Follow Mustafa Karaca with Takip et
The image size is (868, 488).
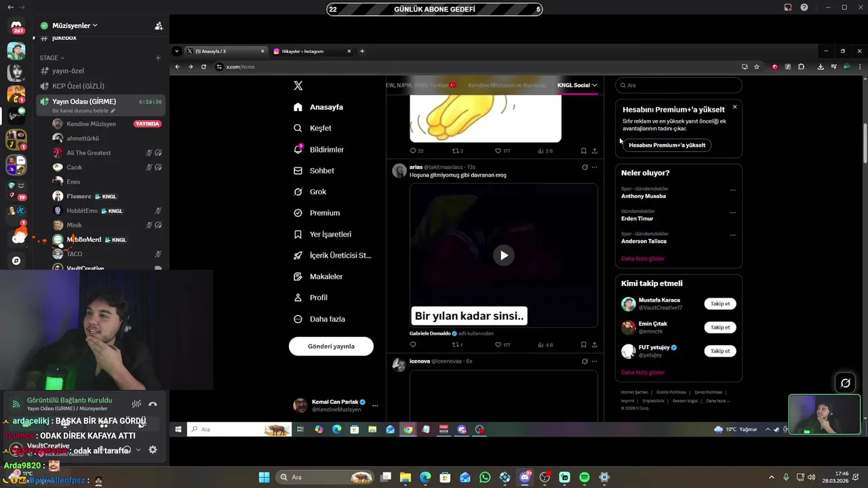coord(720,304)
